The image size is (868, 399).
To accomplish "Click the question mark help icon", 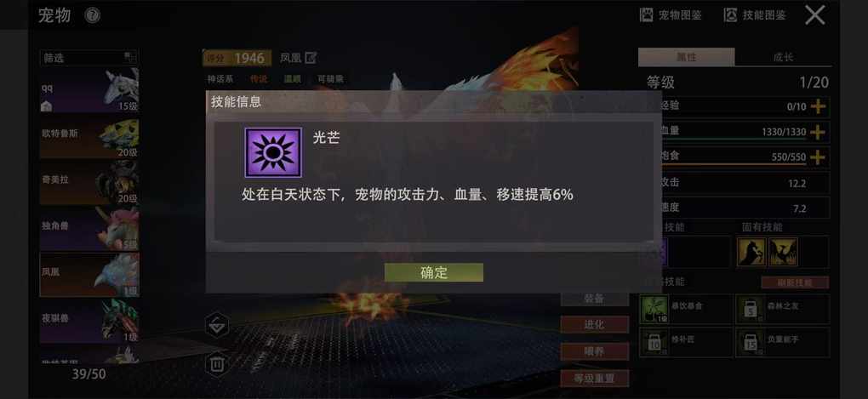I will point(93,15).
